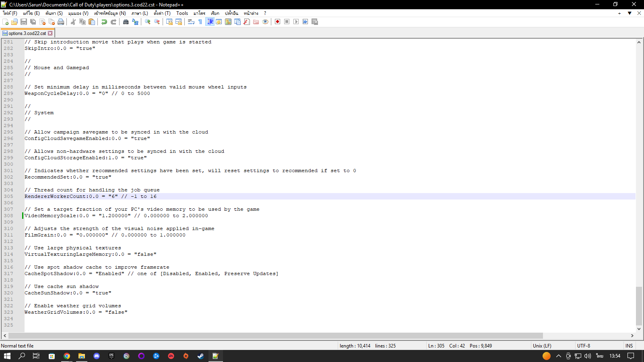Open the Function List panel icon
Image resolution: width=644 pixels, height=362 pixels.
click(247, 22)
